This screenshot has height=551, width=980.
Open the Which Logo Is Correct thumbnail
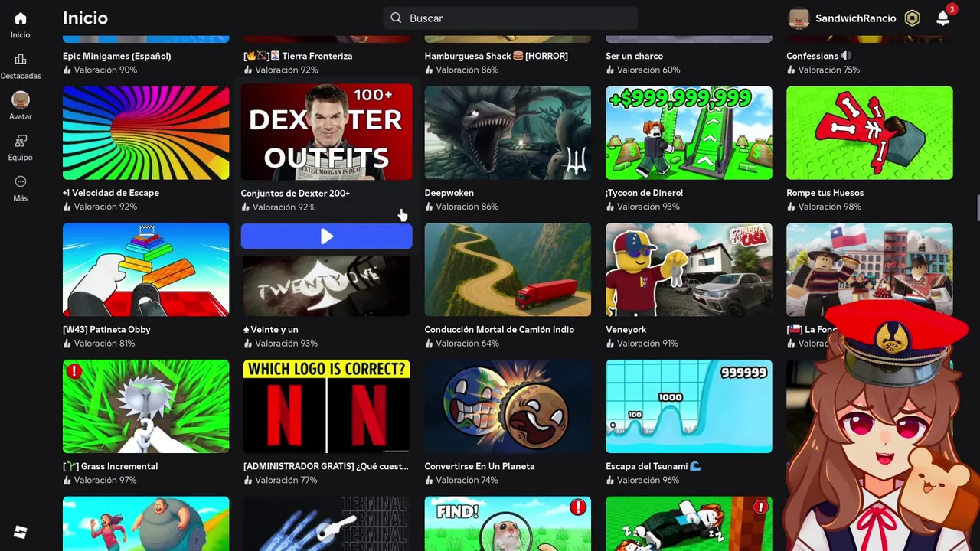326,406
